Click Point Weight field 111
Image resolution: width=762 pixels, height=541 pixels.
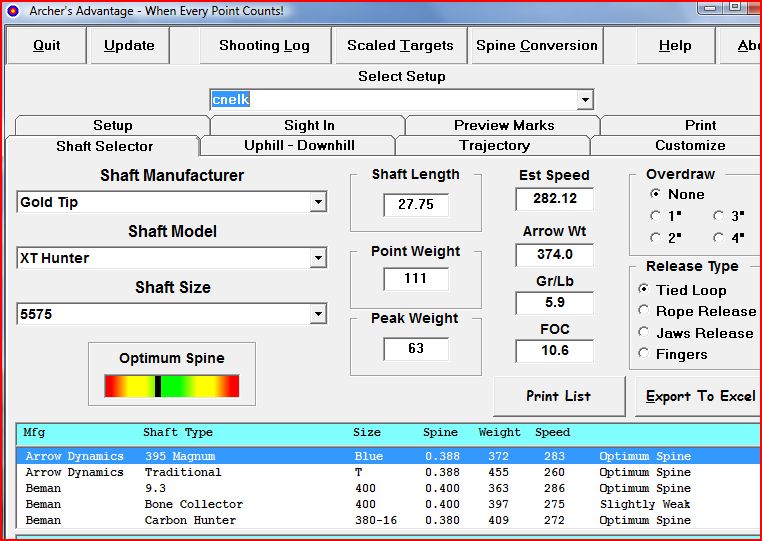click(x=416, y=279)
